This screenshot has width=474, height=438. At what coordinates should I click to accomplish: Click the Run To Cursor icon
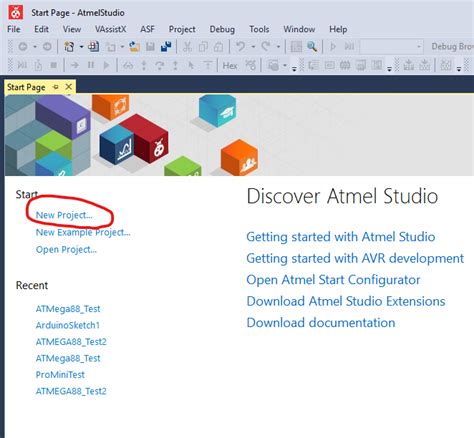click(191, 65)
